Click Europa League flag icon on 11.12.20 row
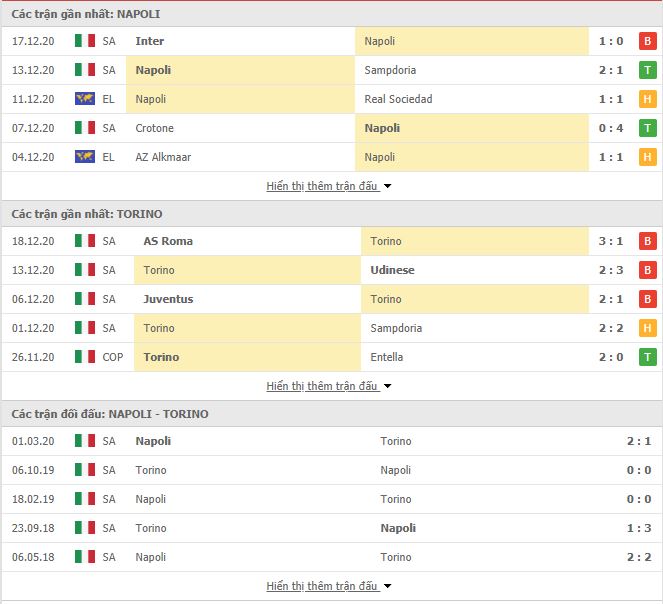The image size is (663, 604). (85, 99)
